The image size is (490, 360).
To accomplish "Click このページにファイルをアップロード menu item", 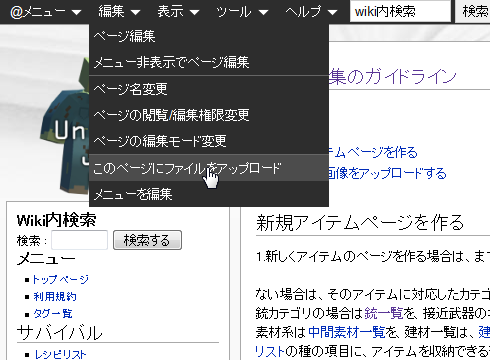I will click(x=209, y=168).
